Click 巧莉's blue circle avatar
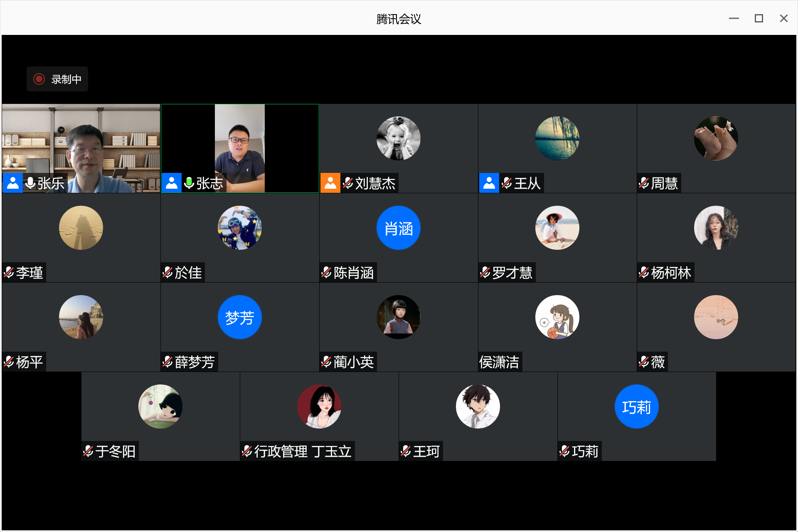This screenshot has height=532, width=798. (636, 406)
